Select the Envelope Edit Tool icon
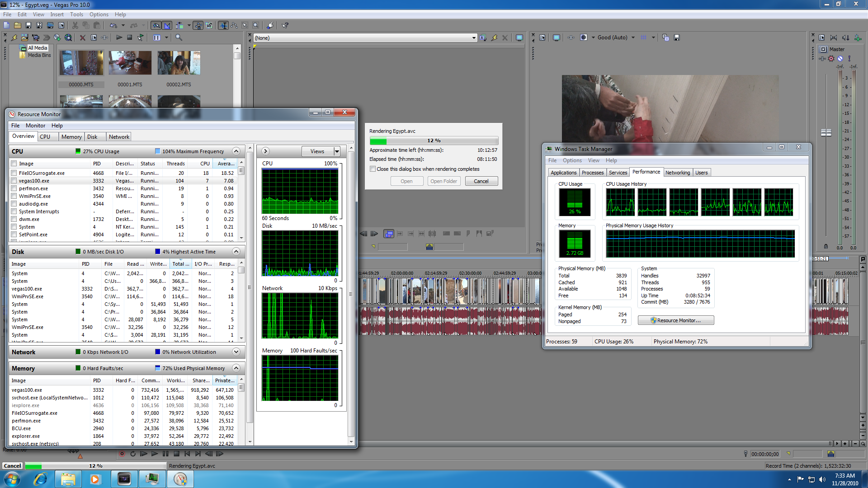The width and height of the screenshot is (868, 488). tap(234, 25)
